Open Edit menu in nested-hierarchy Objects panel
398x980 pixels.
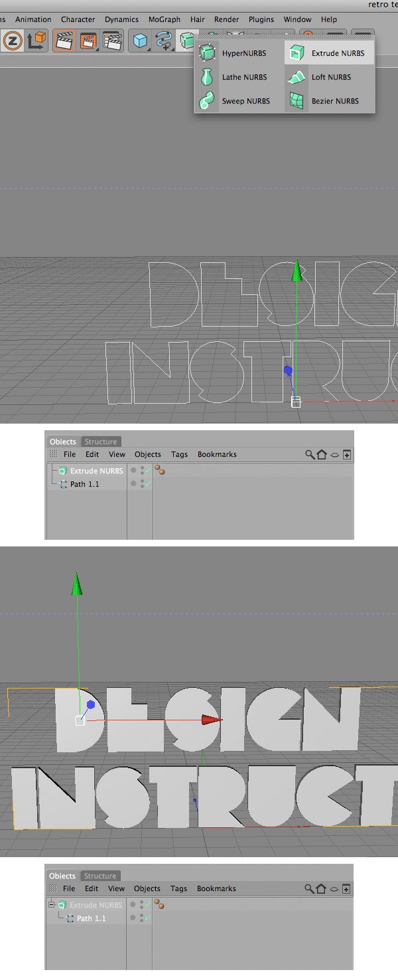tap(92, 888)
